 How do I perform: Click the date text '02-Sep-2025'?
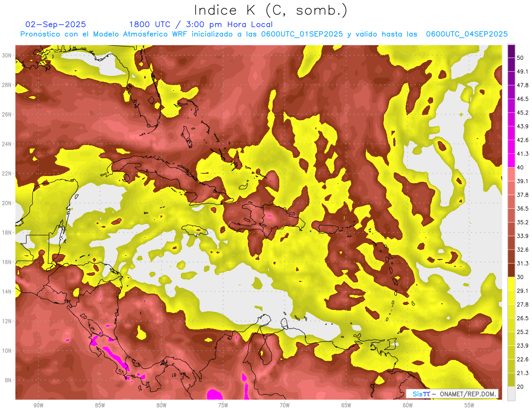(56, 24)
